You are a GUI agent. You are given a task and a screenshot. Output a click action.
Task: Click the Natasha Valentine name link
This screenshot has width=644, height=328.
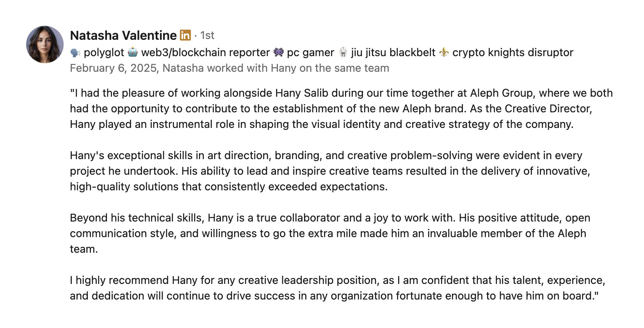[123, 35]
